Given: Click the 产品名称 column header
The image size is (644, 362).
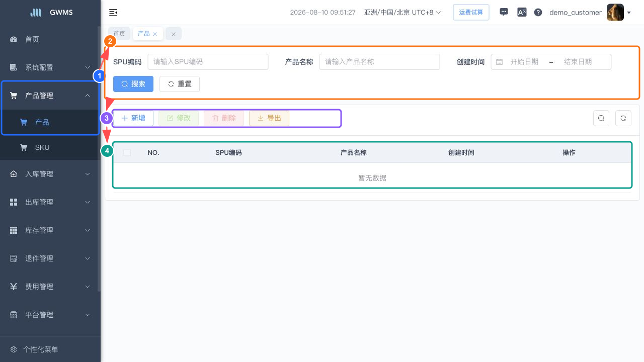Looking at the screenshot, I should (354, 152).
